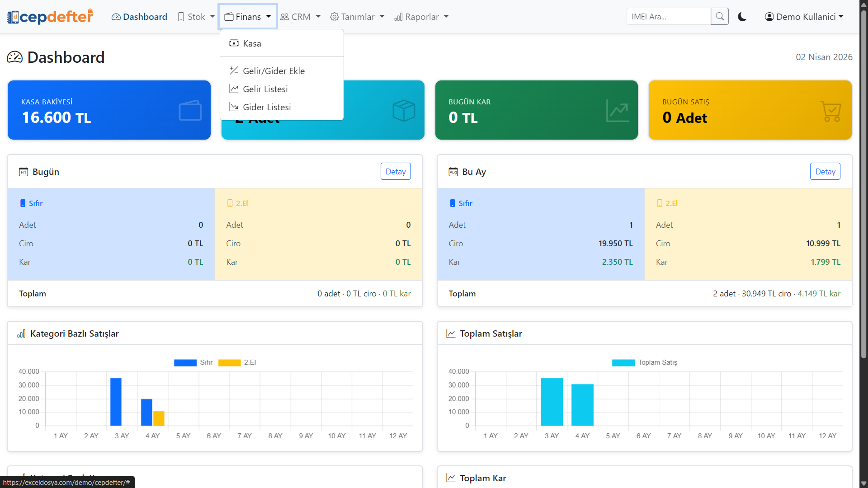Click the Dashboard gauge icon in heading
Screen dimensions: 868x488
pos(15,57)
